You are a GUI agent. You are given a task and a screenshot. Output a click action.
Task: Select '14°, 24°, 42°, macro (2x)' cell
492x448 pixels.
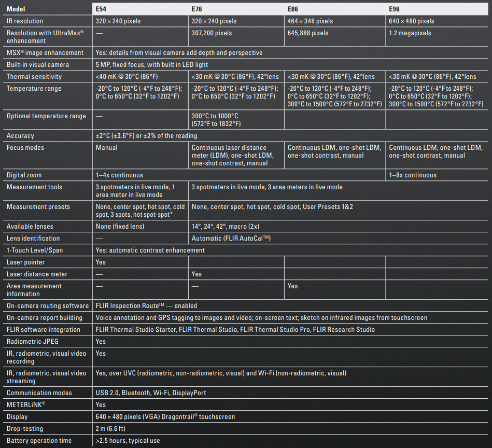226,227
